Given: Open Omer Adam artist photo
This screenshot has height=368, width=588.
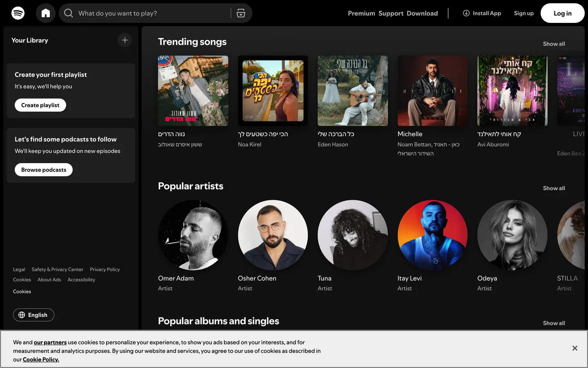Looking at the screenshot, I should (193, 235).
